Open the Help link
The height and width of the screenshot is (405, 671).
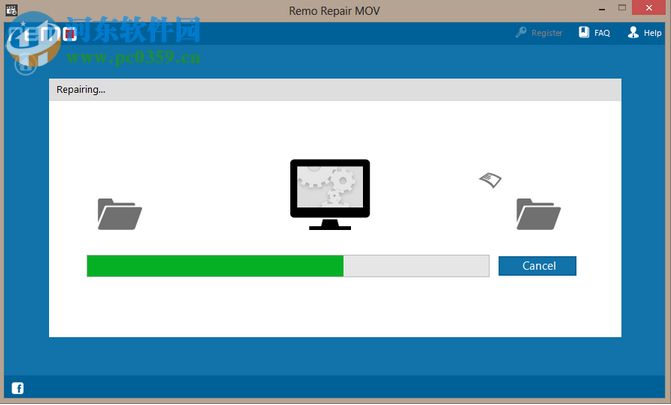(652, 33)
